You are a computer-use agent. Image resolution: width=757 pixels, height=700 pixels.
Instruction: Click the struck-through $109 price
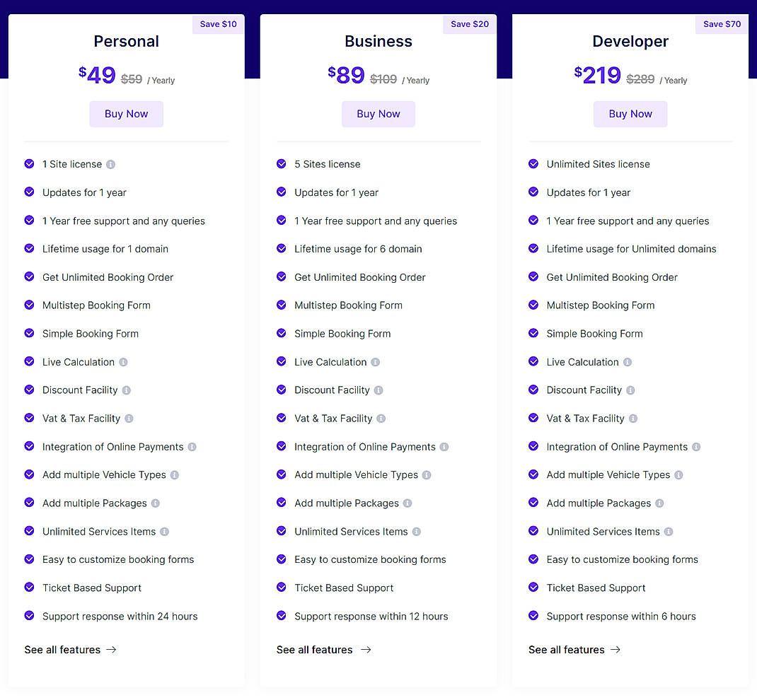point(383,79)
